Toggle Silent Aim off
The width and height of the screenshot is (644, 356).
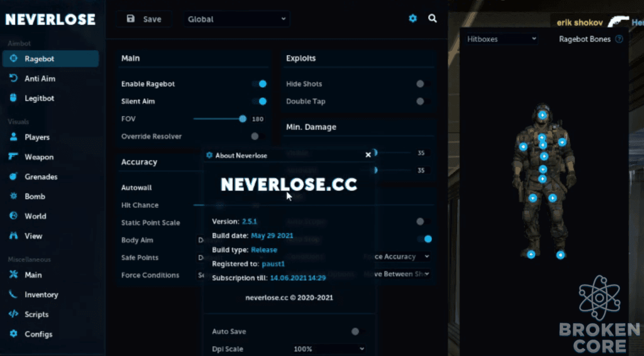(x=260, y=101)
